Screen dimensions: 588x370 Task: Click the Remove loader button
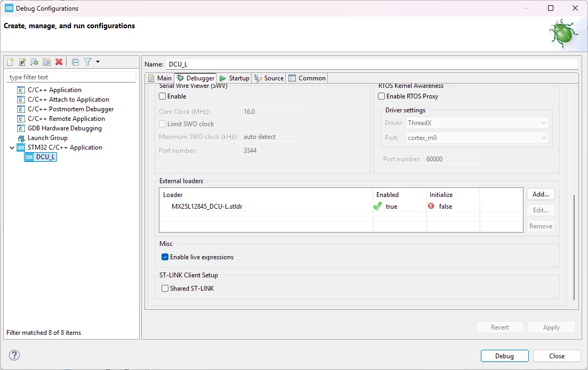[x=541, y=226]
